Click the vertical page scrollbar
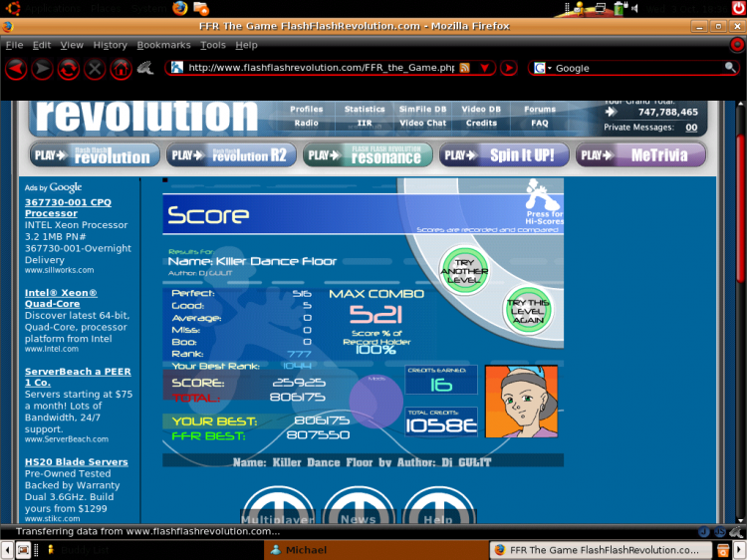The width and height of the screenshot is (747, 560). 741,313
